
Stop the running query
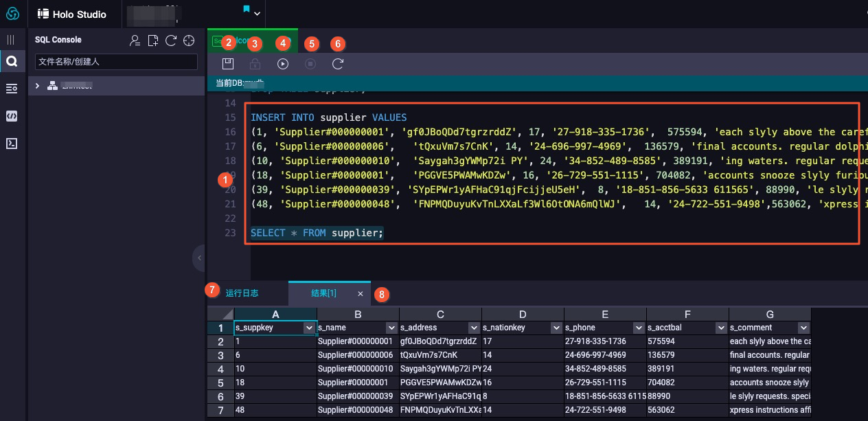click(310, 64)
